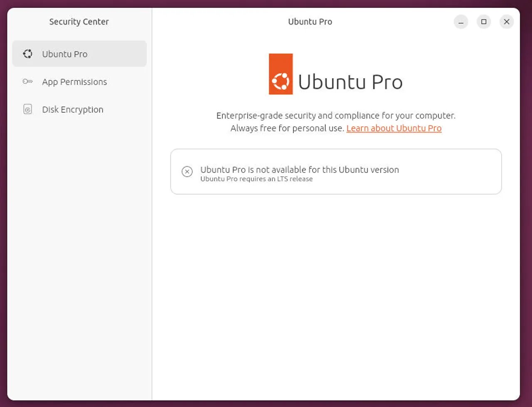Minimize the Security Center window
This screenshot has height=407, width=532.
tap(461, 22)
